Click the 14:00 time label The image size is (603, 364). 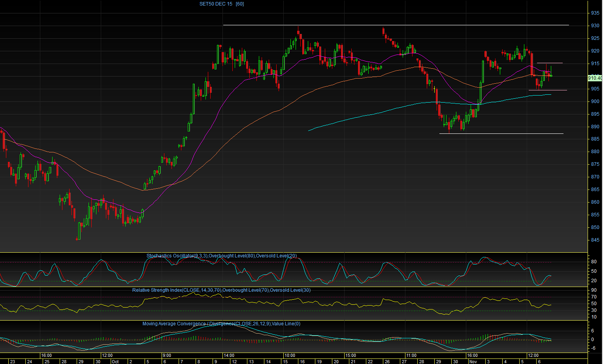[x=229, y=356]
